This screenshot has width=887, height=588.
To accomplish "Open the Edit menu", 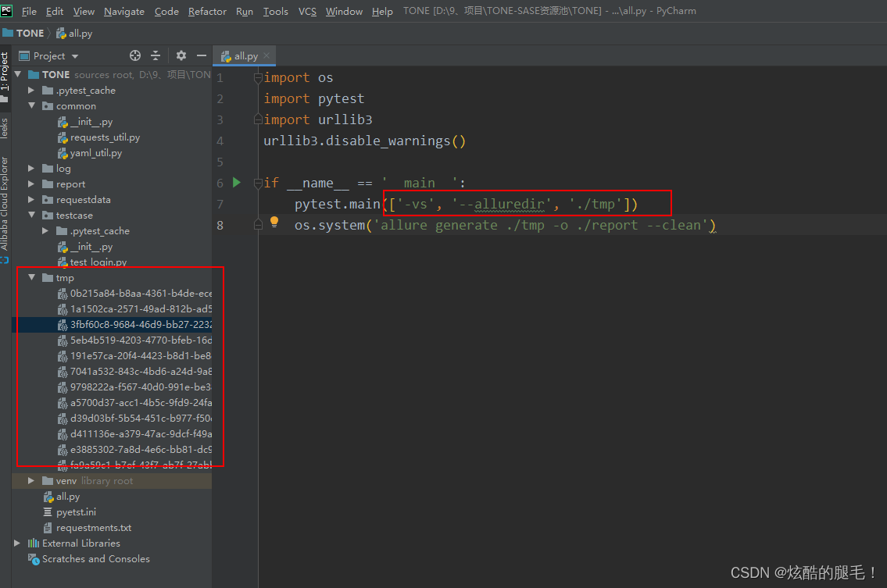I will click(54, 11).
